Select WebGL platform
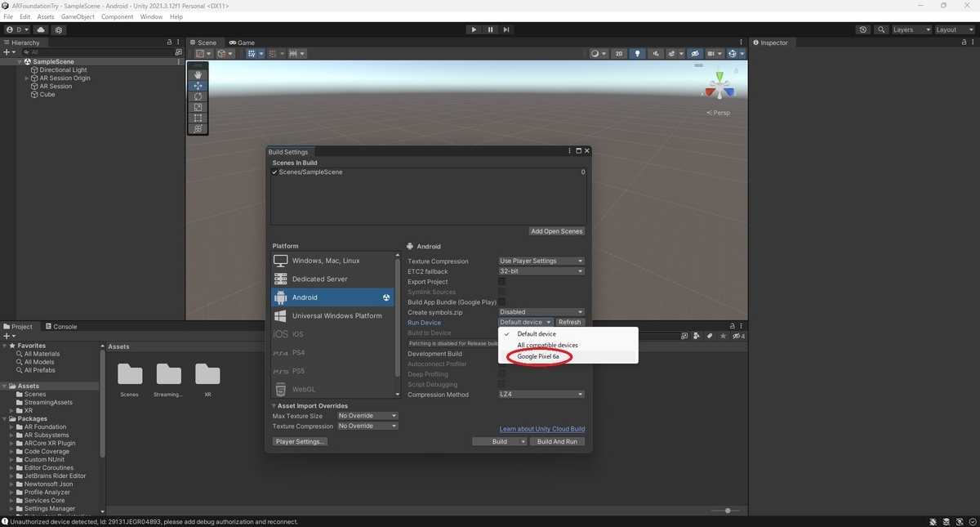 [x=333, y=389]
